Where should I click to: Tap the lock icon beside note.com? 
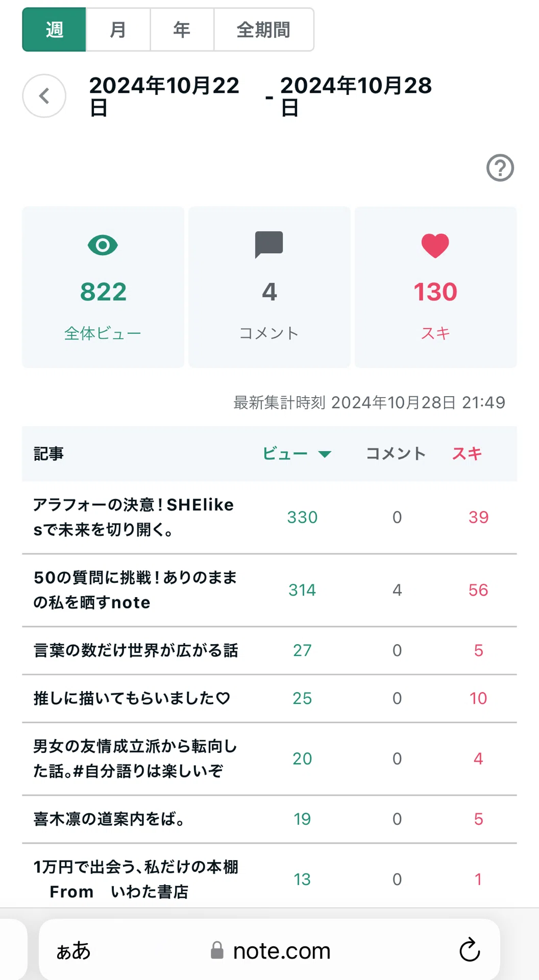(217, 950)
